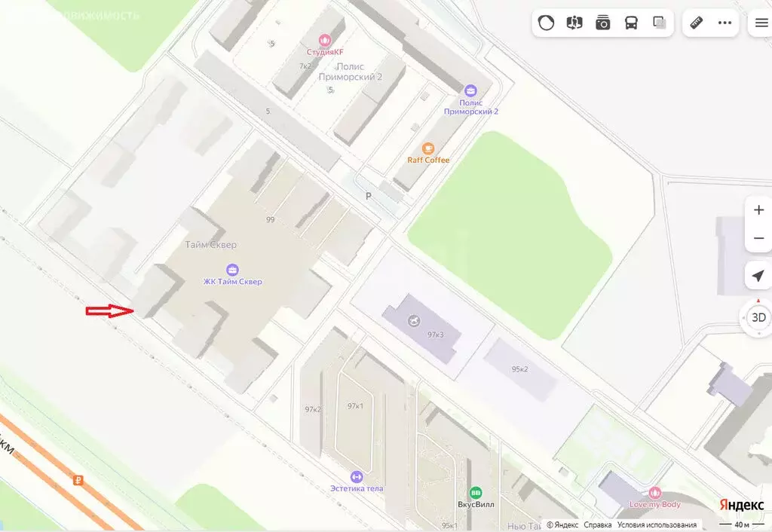Open the hamburger main menu
Viewport: 772px width, 532px height.
point(761,23)
